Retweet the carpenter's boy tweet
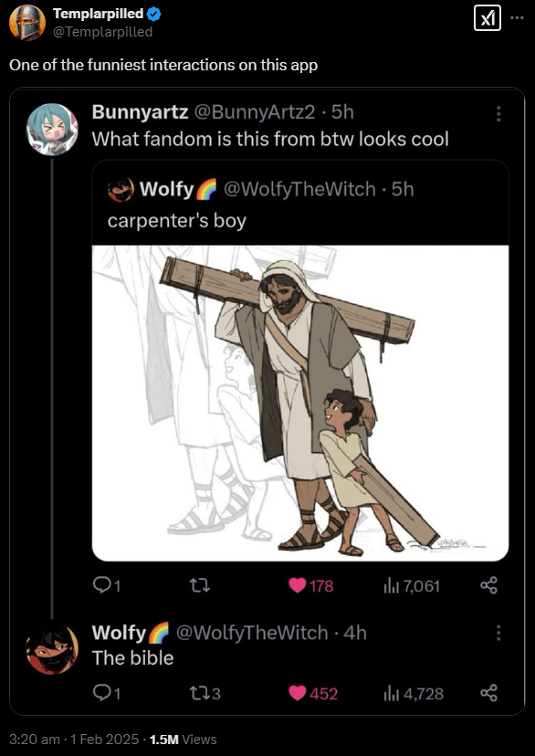Viewport: 535px width, 756px height. tap(200, 586)
